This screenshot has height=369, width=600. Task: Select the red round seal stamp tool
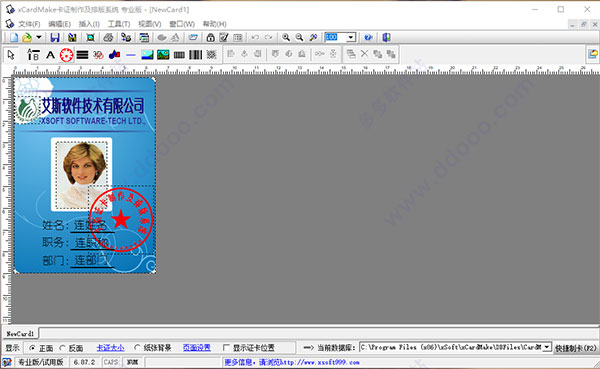[x=66, y=55]
